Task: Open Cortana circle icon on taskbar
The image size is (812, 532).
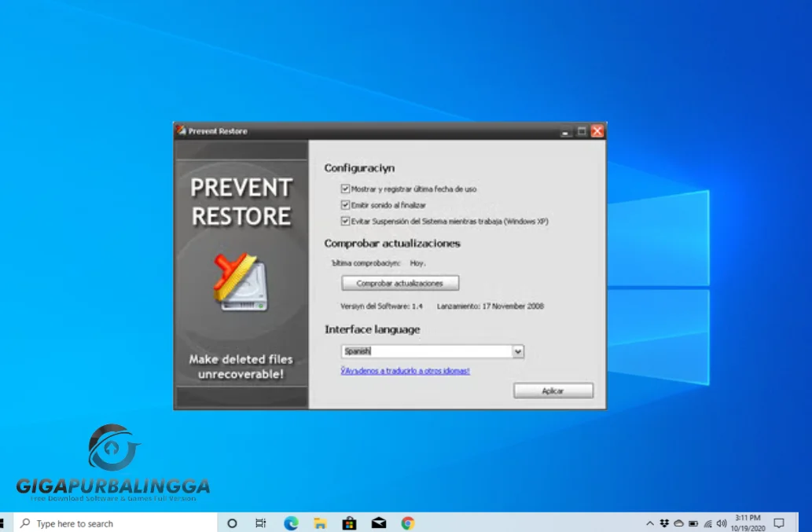Action: [x=232, y=523]
